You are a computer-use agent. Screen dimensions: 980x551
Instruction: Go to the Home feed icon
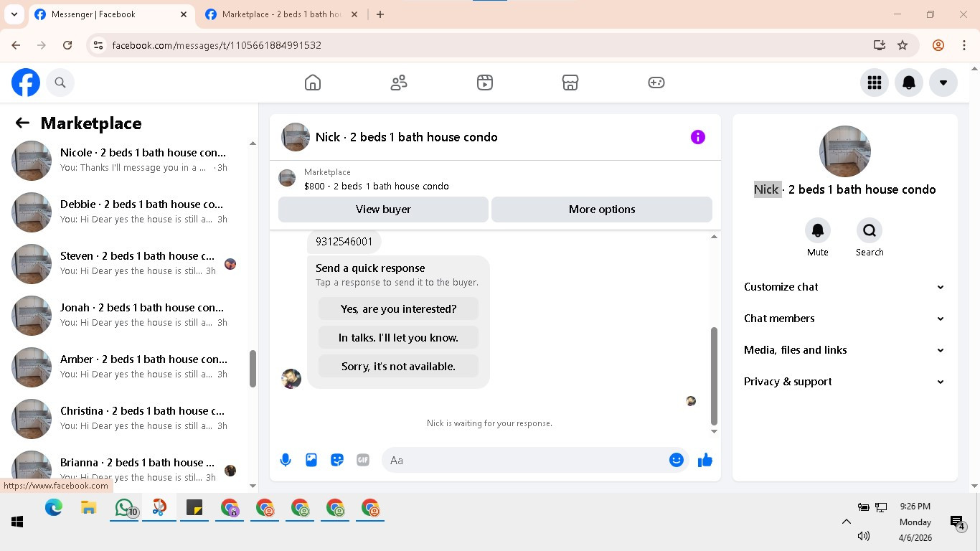pos(313,83)
